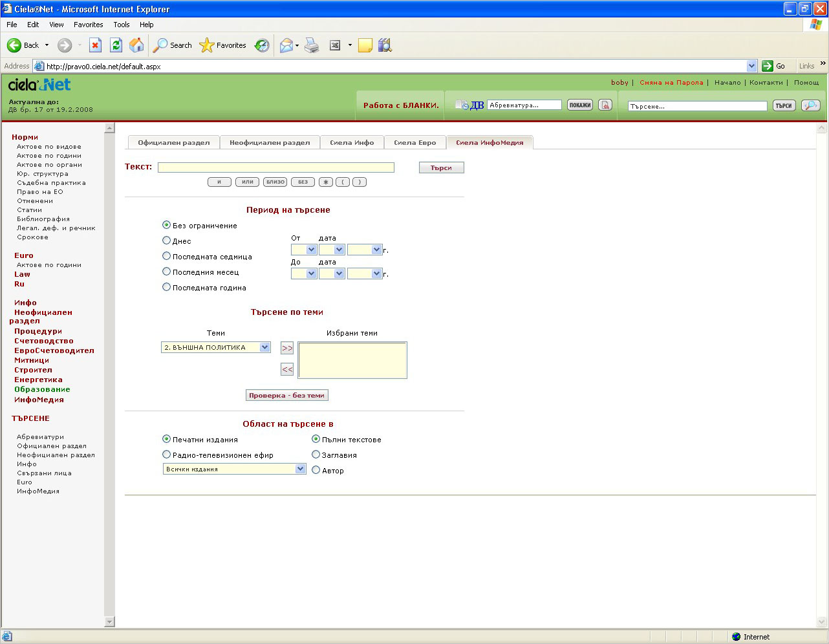Switch to Сиела Евро tab

pyautogui.click(x=415, y=142)
